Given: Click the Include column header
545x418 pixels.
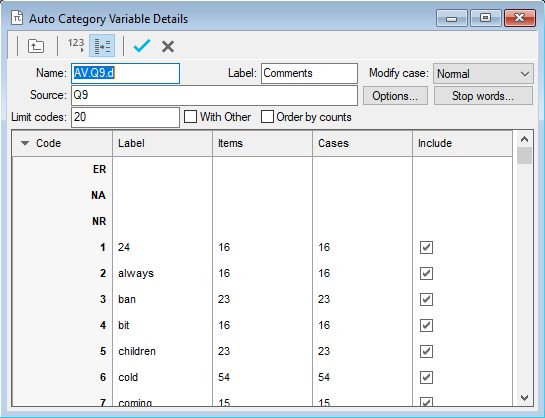Looking at the screenshot, I should point(462,143).
